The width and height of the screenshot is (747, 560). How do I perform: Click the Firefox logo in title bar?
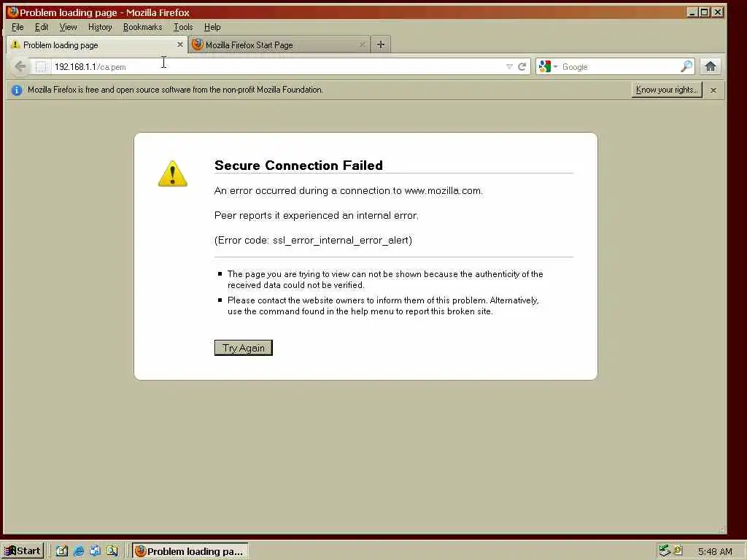click(12, 12)
